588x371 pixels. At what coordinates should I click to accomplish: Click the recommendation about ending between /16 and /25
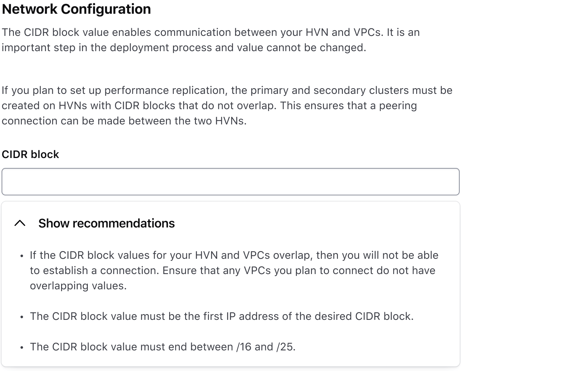coord(163,347)
